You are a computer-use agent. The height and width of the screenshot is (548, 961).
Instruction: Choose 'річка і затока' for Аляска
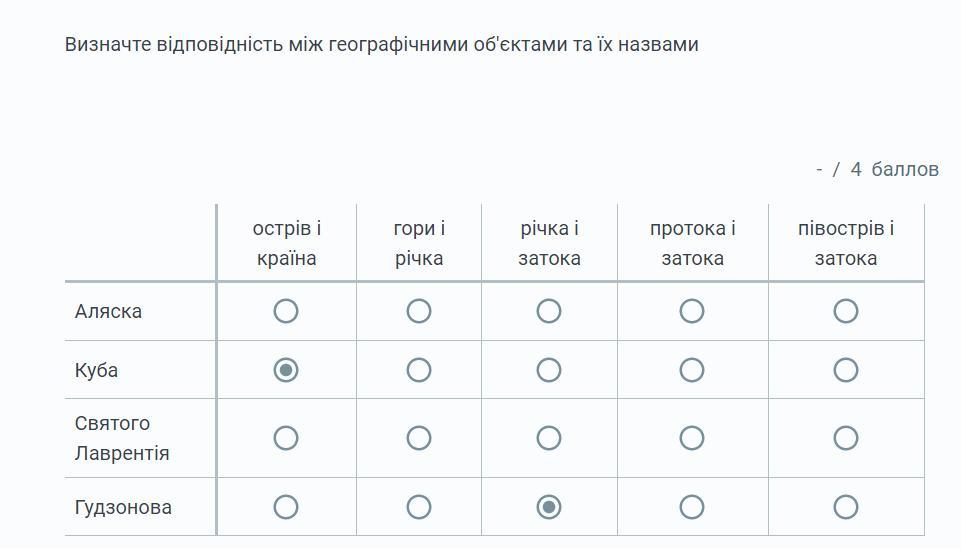tap(549, 311)
